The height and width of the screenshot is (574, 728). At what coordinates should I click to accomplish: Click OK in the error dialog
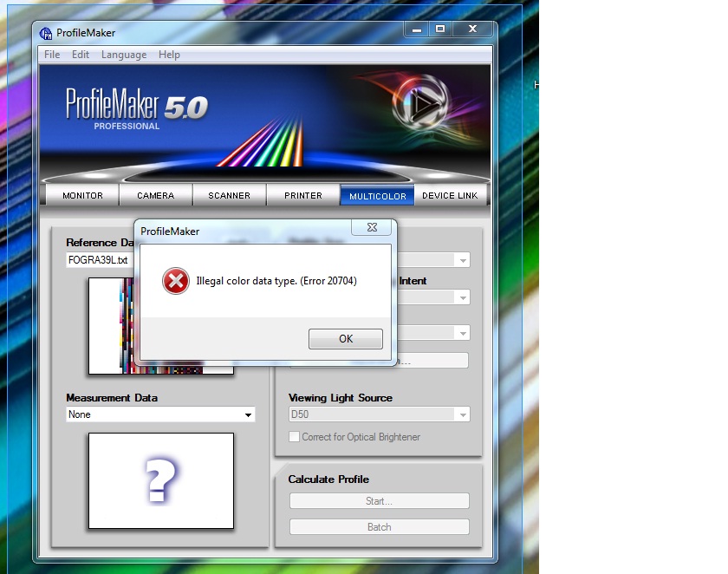346,339
